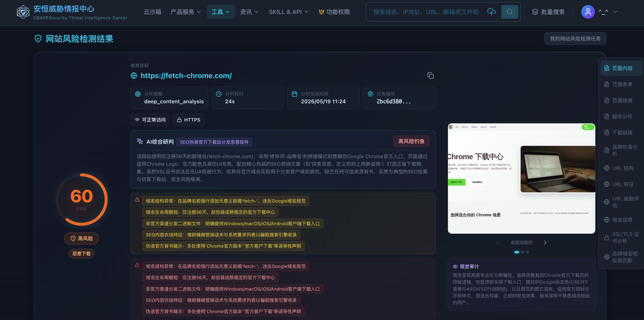Select the 页面内容 sidebar tab

point(621,68)
